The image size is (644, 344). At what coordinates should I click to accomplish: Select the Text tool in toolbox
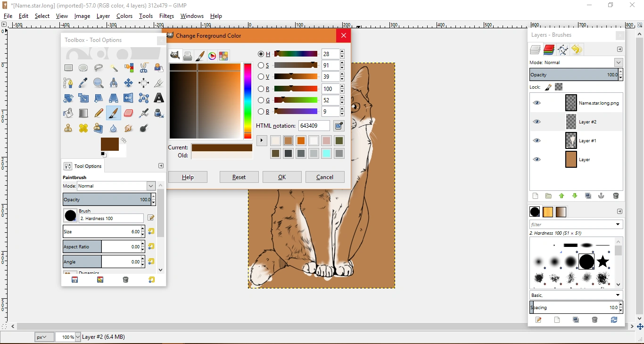click(x=159, y=98)
